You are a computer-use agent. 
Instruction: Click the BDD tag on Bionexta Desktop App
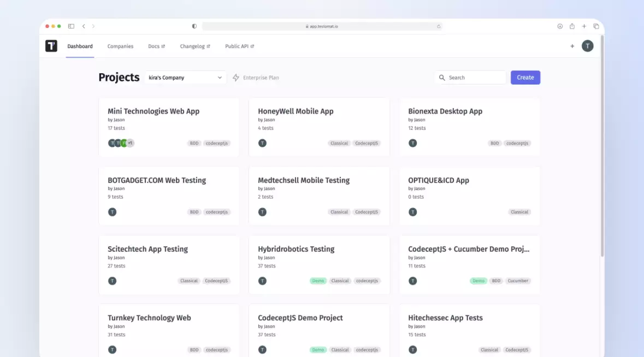pos(494,143)
